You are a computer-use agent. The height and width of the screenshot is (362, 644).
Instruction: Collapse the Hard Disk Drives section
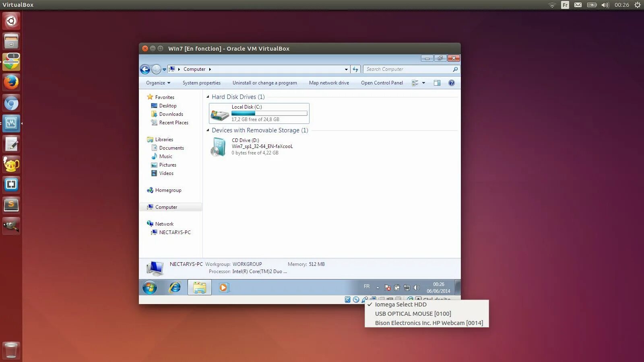pyautogui.click(x=208, y=97)
